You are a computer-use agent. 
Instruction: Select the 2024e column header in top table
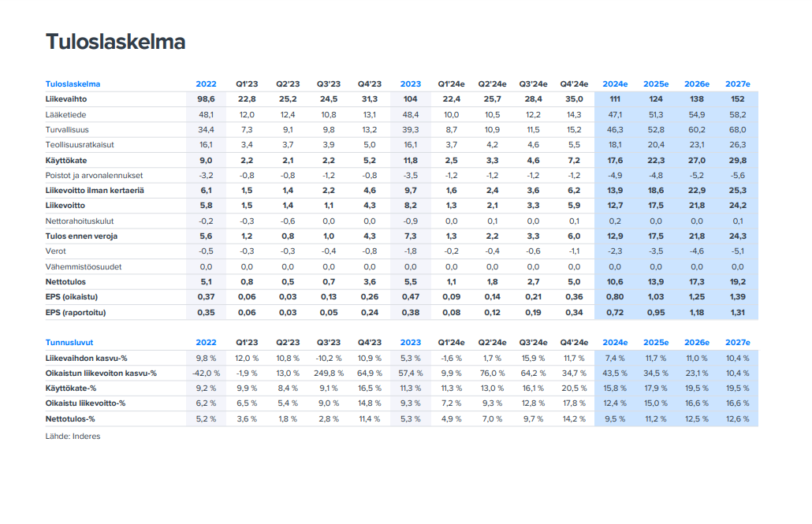pyautogui.click(x=615, y=84)
